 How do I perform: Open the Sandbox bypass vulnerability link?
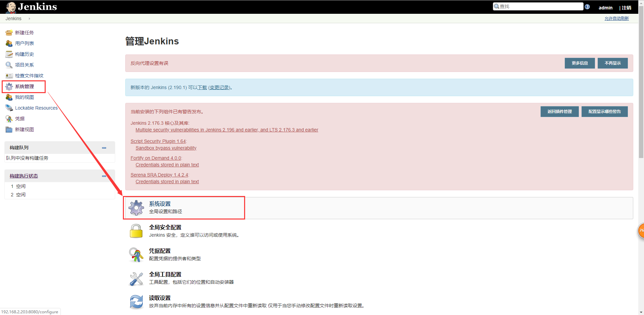point(166,148)
